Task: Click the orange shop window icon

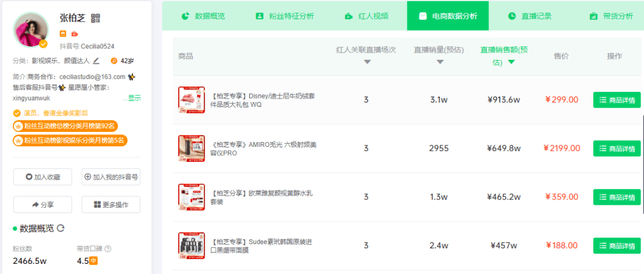Action: click(x=63, y=34)
